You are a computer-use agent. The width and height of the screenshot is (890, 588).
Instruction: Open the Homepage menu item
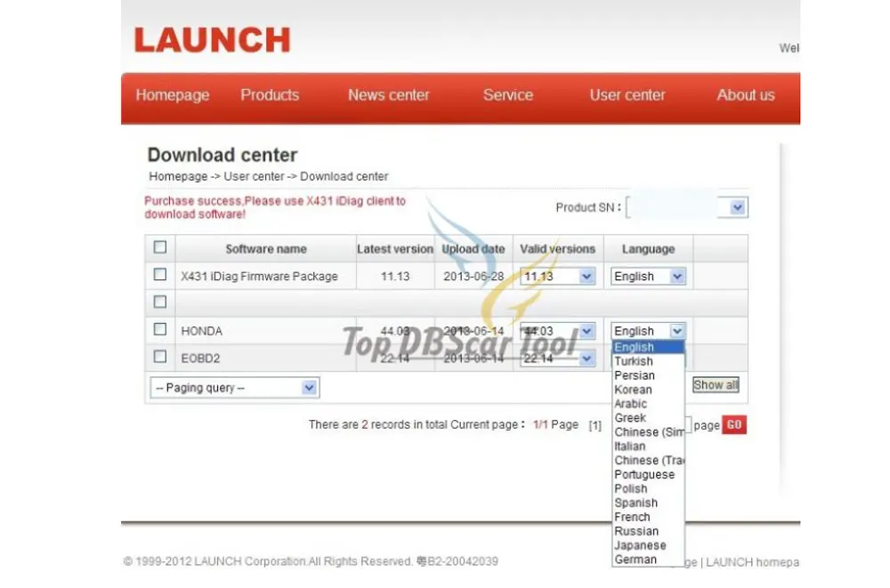click(173, 95)
